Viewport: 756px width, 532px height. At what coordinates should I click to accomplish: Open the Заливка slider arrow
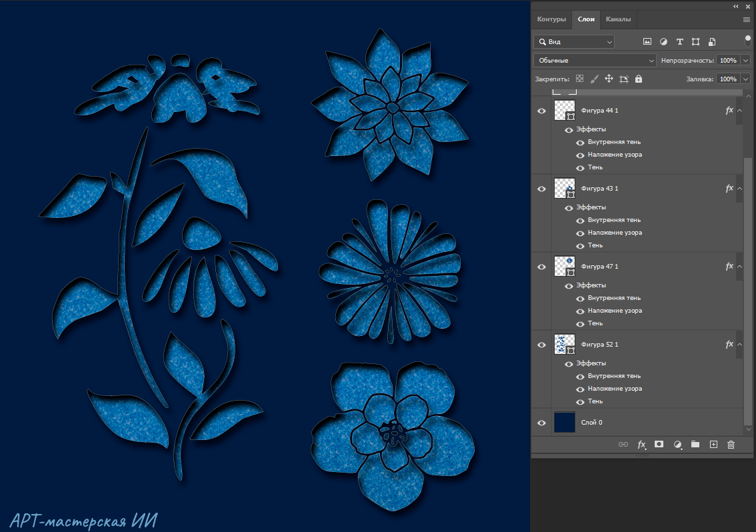click(746, 79)
